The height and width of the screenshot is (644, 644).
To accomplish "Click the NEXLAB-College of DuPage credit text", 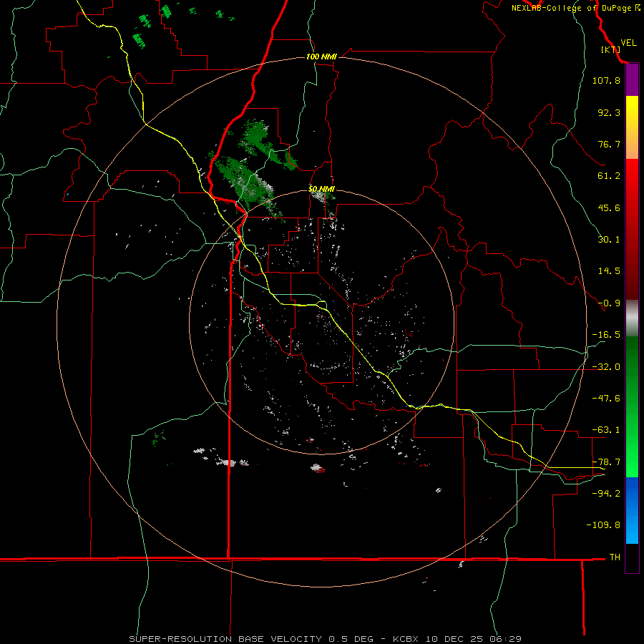I will (x=575, y=8).
